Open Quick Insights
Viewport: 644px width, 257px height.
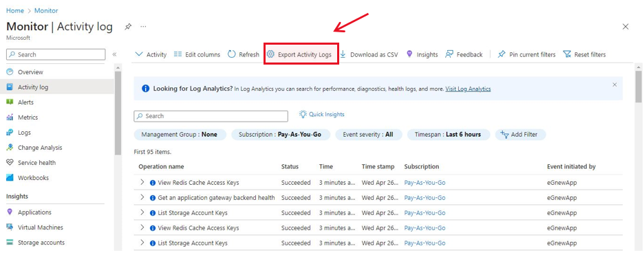[321, 114]
